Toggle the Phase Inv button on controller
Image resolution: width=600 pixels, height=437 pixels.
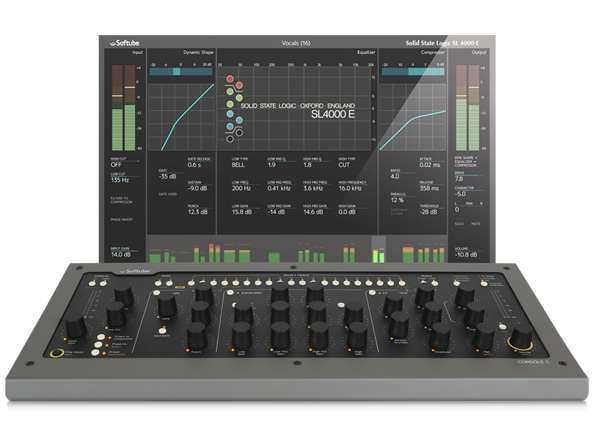pyautogui.click(x=98, y=345)
